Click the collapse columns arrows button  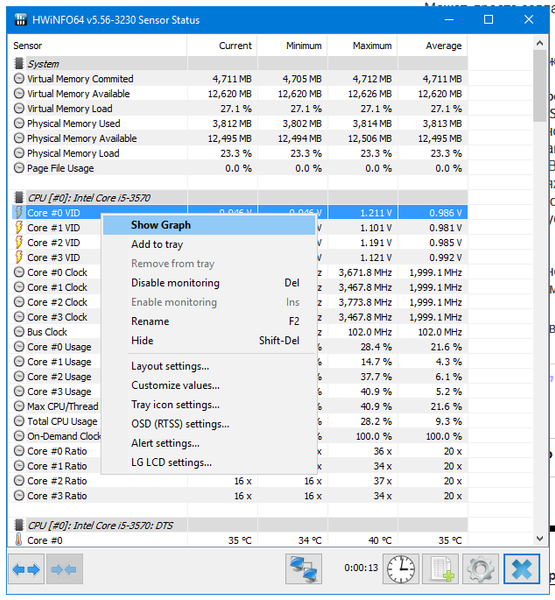click(64, 569)
